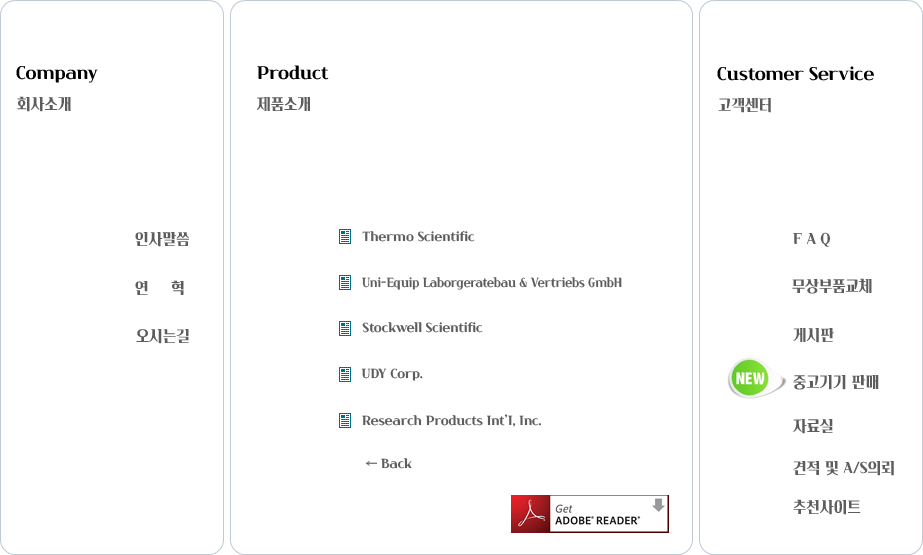The height and width of the screenshot is (555, 923).
Task: Open the Stockwell Scientific link
Action: click(422, 328)
